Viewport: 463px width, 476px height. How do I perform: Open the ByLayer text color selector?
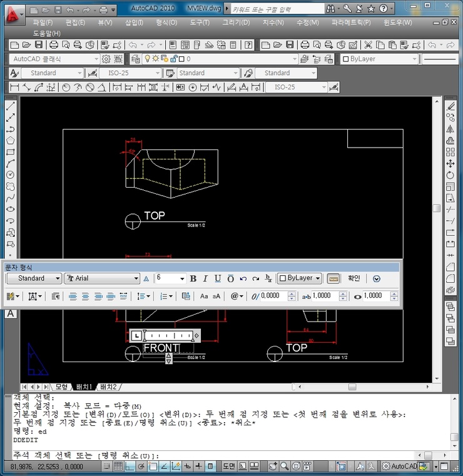[x=300, y=278]
